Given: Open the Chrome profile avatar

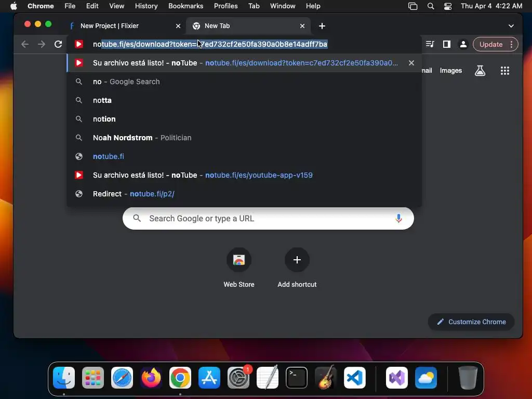Looking at the screenshot, I should coord(463,44).
